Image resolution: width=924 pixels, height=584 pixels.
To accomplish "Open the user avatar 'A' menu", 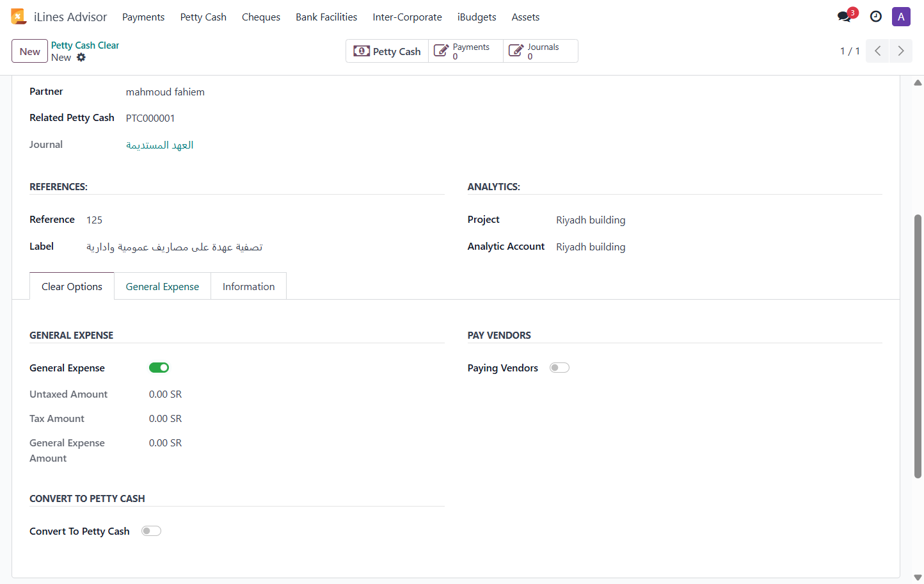I will coord(901,17).
